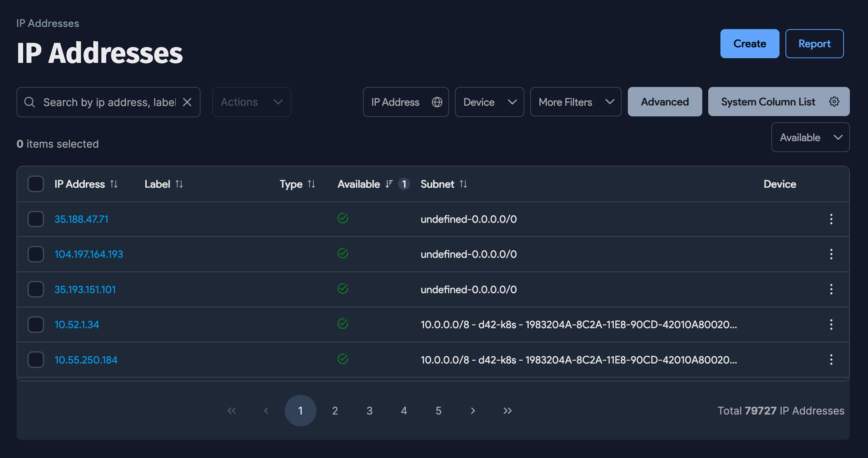Open the IP address link 35.188.47.71
The width and height of the screenshot is (868, 458).
pyautogui.click(x=81, y=219)
